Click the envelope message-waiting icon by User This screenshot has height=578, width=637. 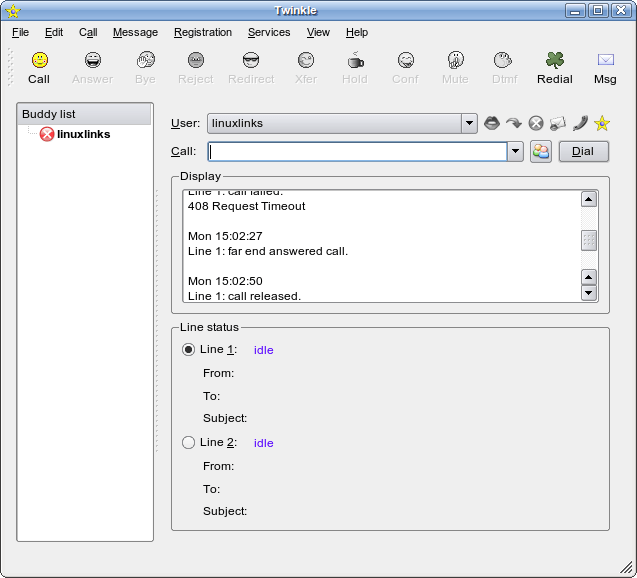[558, 123]
